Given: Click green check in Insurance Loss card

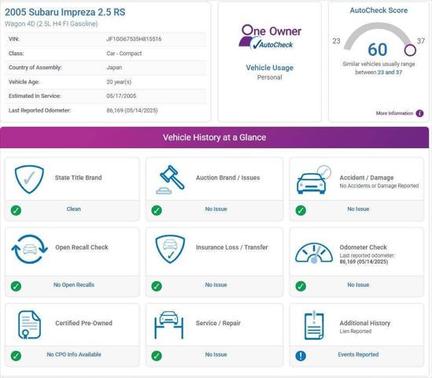Looking at the screenshot, I should pos(157,286).
